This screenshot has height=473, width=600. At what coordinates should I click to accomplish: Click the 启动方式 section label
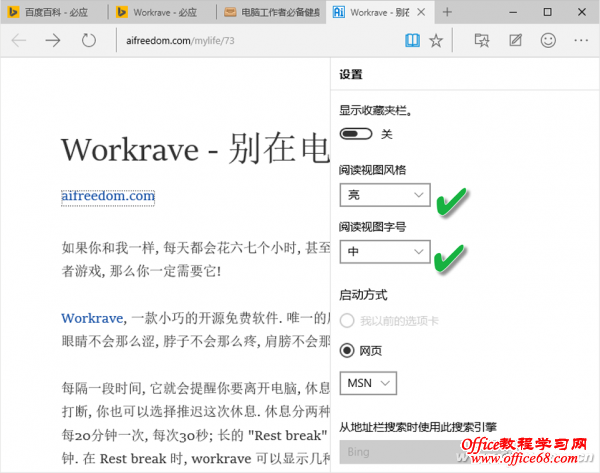363,295
